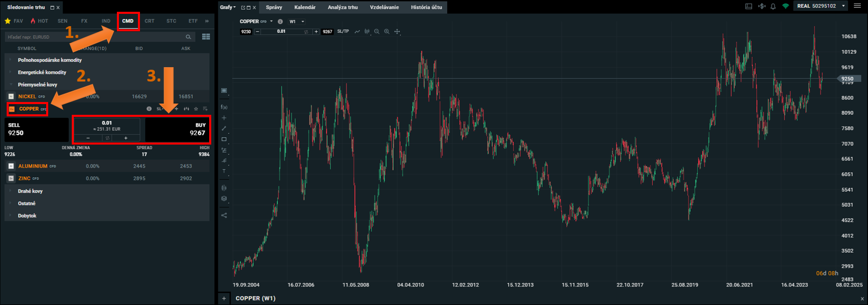Image resolution: width=868 pixels, height=305 pixels.
Task: Toggle SL/TP on the chart toolbar
Action: [x=343, y=32]
